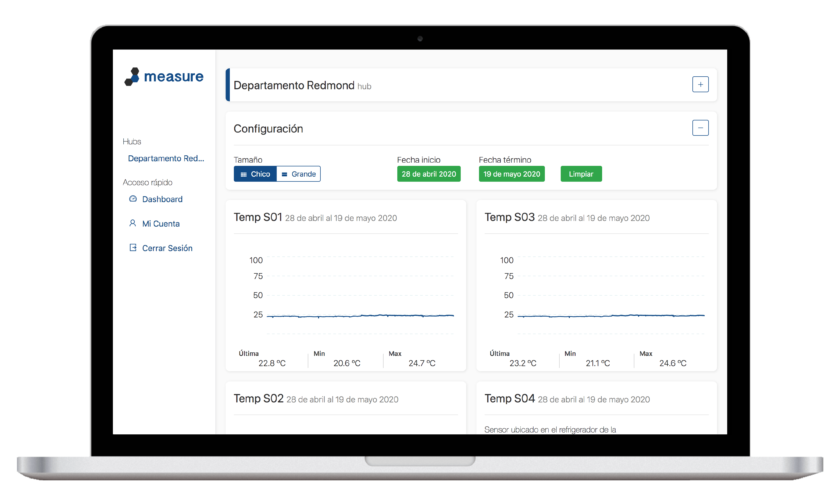Click the Departamento Redmond heading
This screenshot has height=504, width=840.
click(294, 85)
